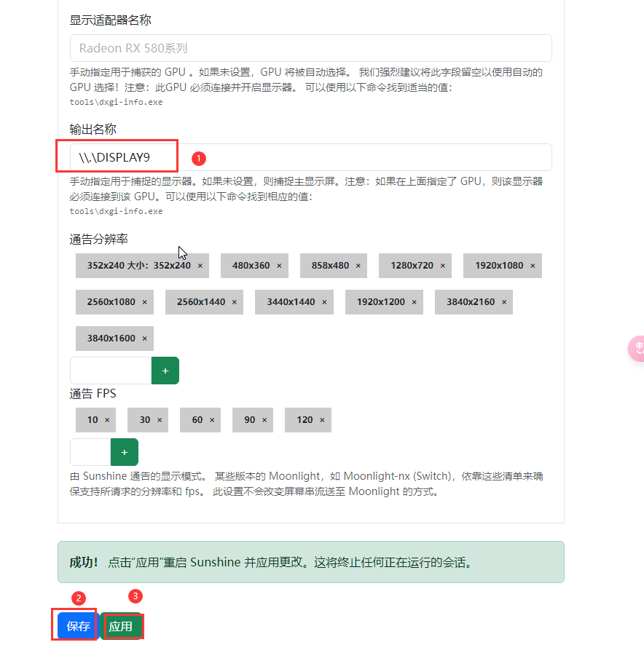The width and height of the screenshot is (644, 661).
Task: Remove the 90 FPS tag
Action: pos(264,420)
